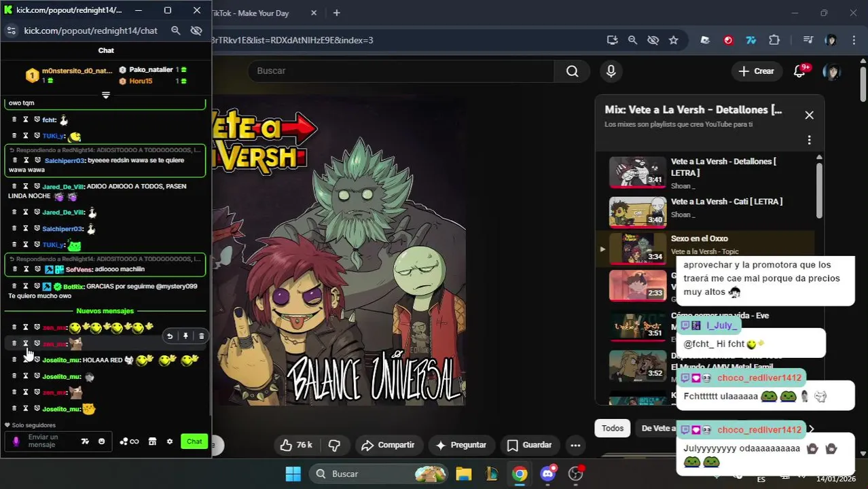The height and width of the screenshot is (489, 868).
Task: Open File Explorer from taskbar
Action: point(463,473)
